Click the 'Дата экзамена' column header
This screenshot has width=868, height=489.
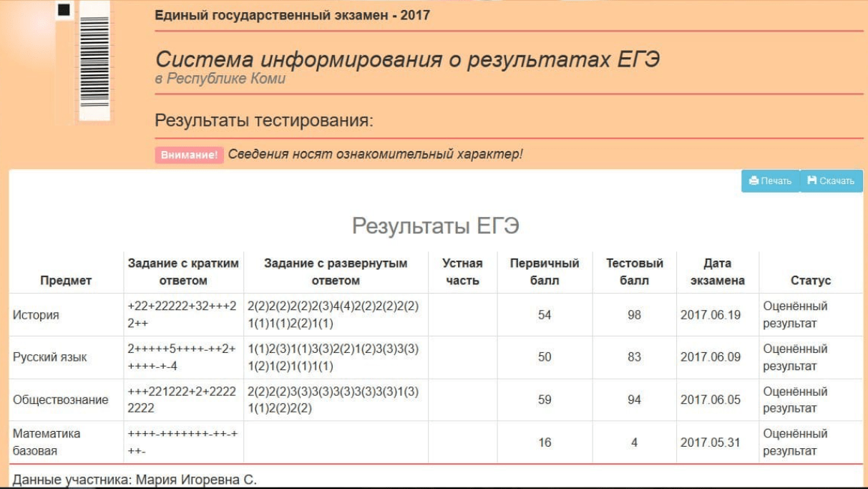pos(717,272)
